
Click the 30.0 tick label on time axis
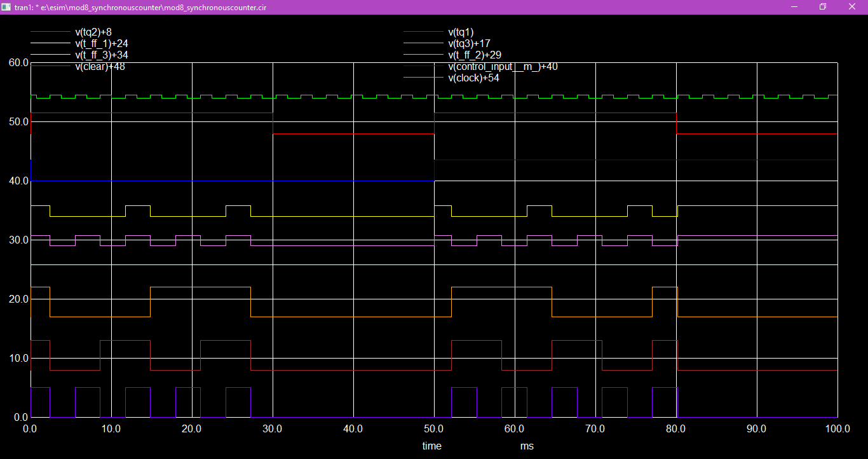(x=272, y=429)
